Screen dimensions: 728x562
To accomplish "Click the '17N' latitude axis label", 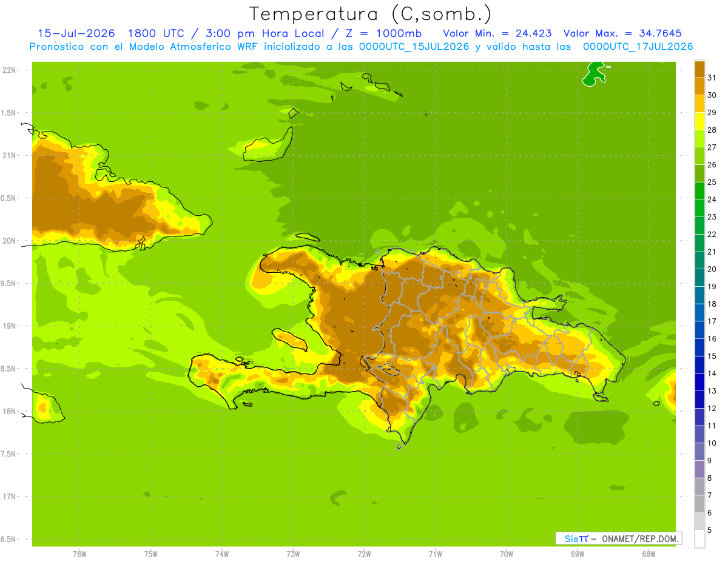I will click(x=9, y=497).
